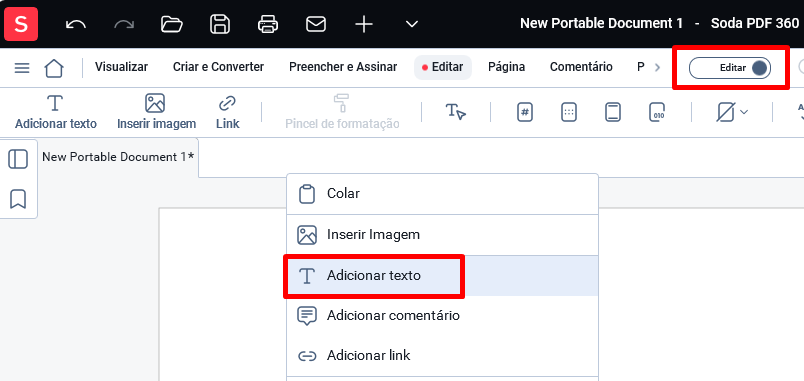Click Inserir imagem toolbar tool
The width and height of the screenshot is (804, 381).
coord(156,112)
